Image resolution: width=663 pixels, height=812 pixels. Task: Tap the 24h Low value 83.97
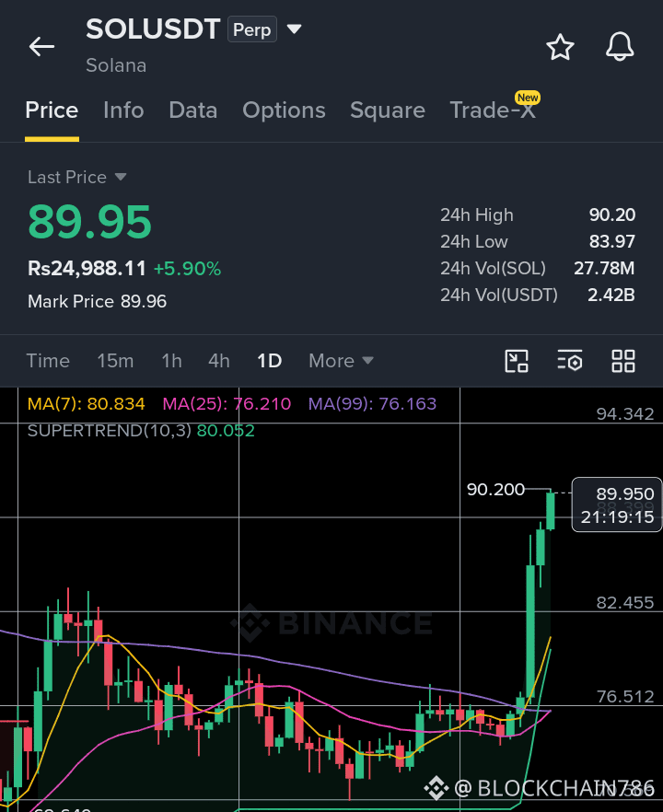612,242
